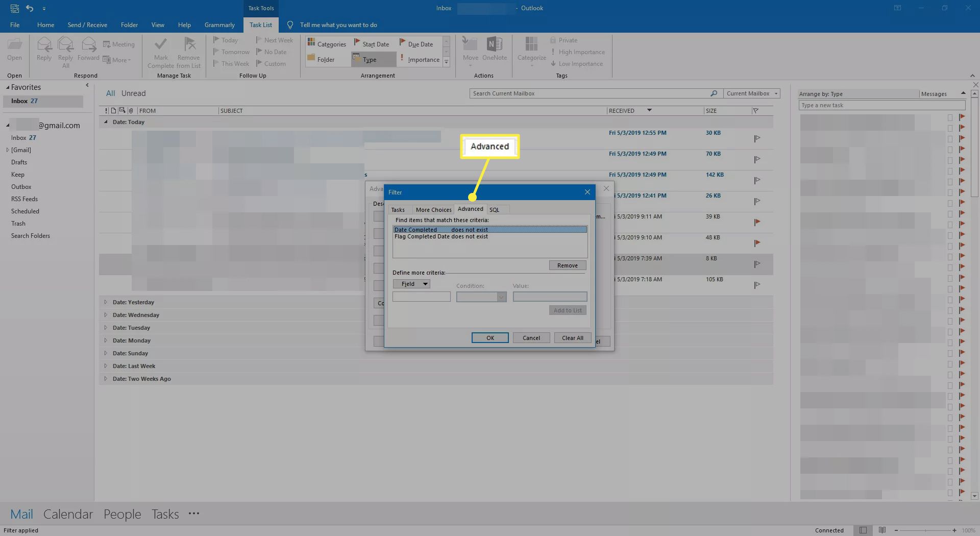Click the Value input field
The height and width of the screenshot is (536, 980).
(x=550, y=297)
